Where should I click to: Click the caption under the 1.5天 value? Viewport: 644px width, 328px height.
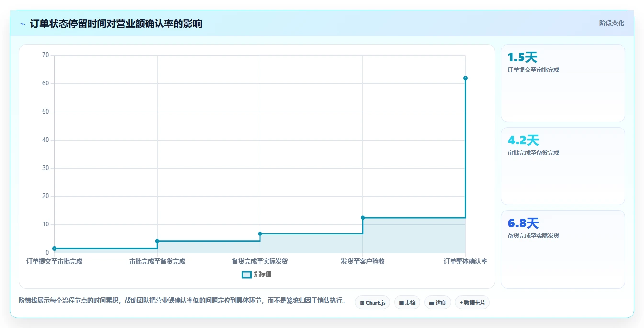click(x=533, y=70)
